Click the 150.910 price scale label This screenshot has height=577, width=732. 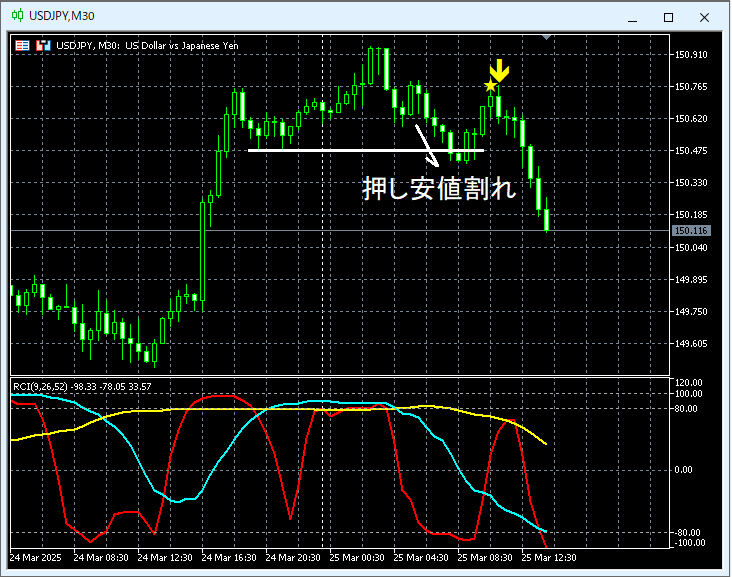tap(691, 55)
